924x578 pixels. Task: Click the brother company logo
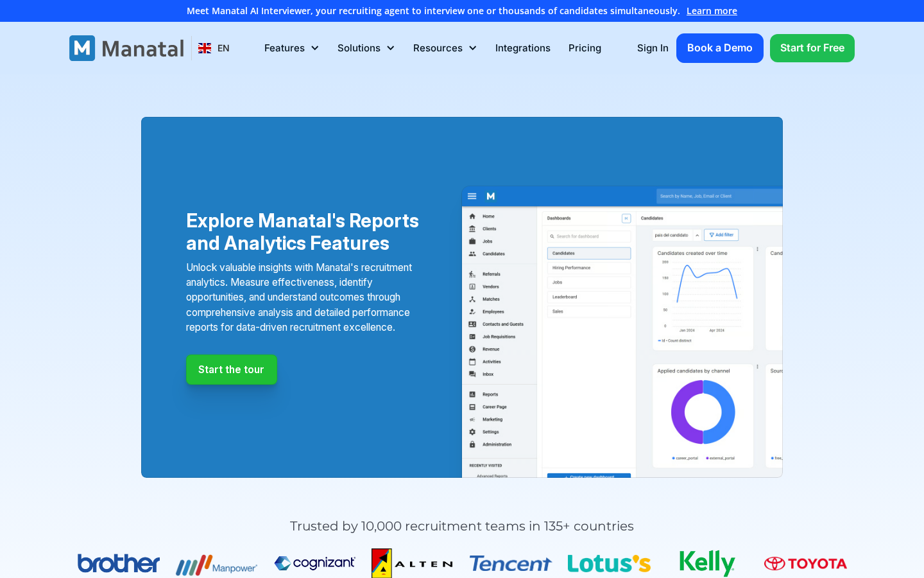coord(119,563)
